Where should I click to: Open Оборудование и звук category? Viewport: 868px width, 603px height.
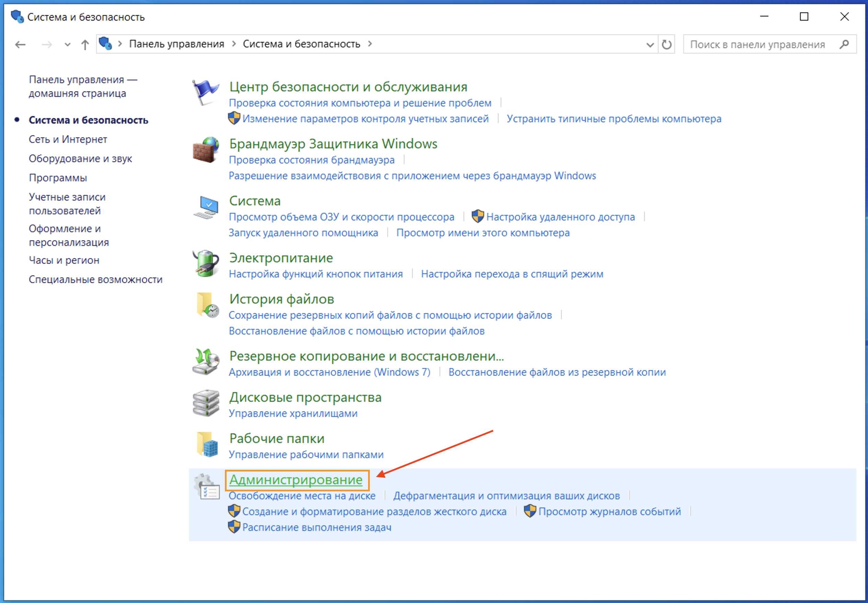(80, 159)
